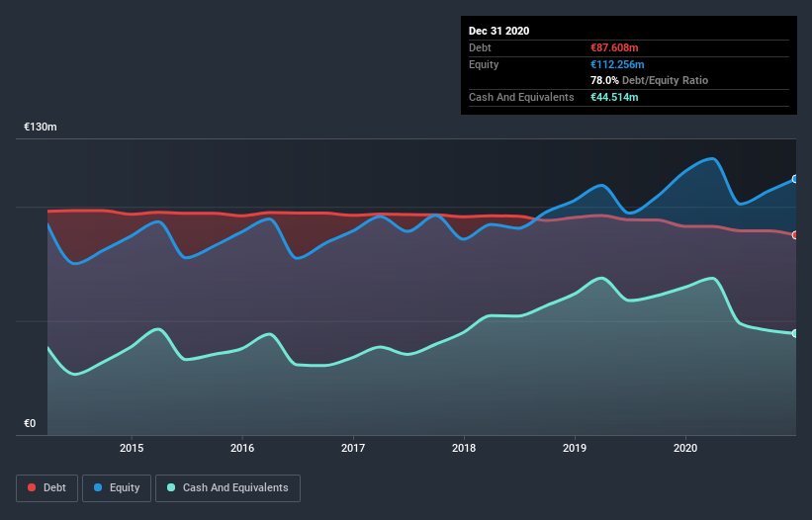Screen dimensions: 812x520
Task: Click the Debt label in tooltip
Action: coord(480,47)
